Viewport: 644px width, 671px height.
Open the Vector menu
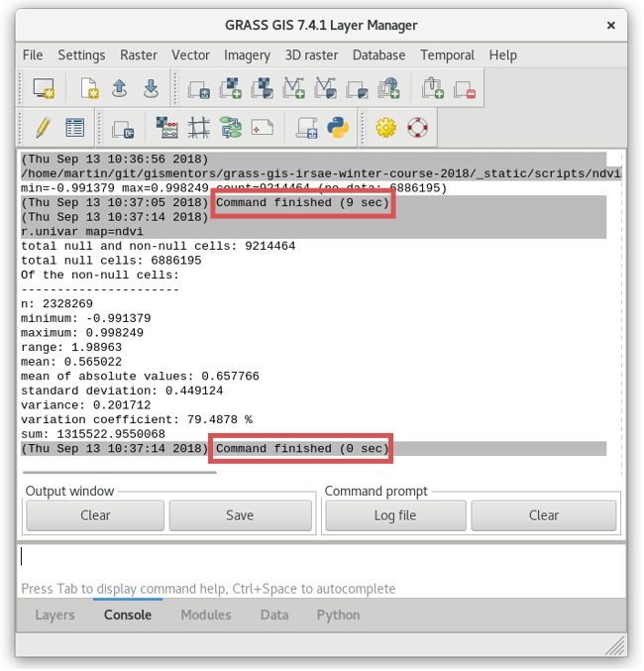(x=190, y=56)
